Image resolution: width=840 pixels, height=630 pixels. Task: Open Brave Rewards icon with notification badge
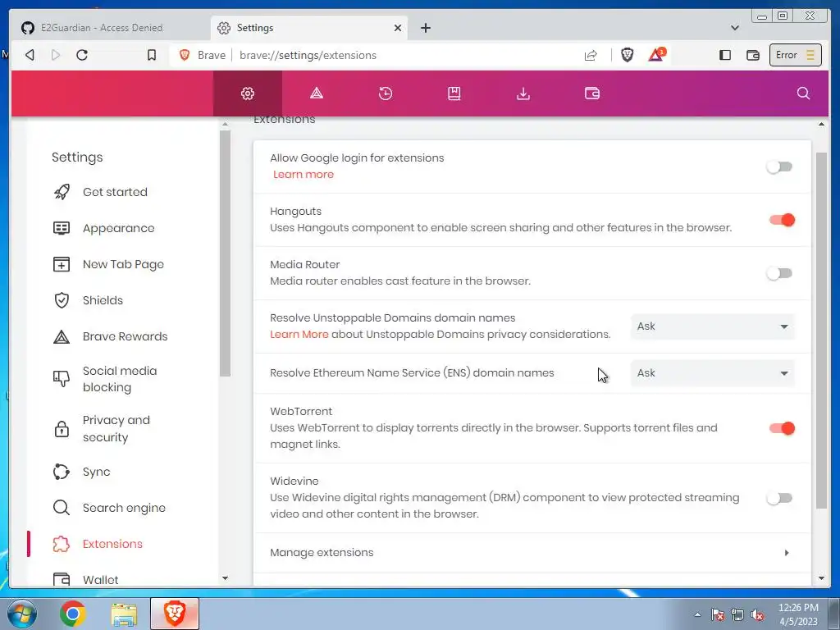coord(657,54)
